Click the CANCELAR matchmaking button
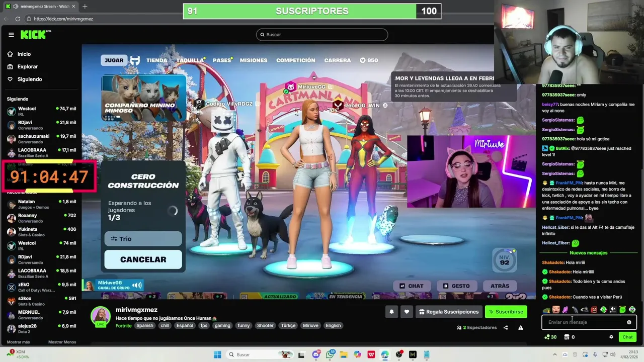Image resolution: width=644 pixels, height=362 pixels. [x=143, y=259]
